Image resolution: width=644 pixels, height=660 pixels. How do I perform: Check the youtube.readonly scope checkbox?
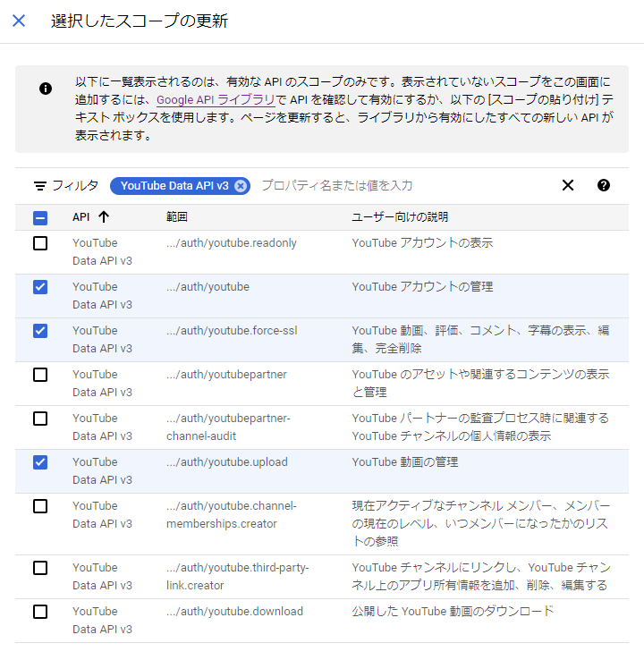click(40, 243)
